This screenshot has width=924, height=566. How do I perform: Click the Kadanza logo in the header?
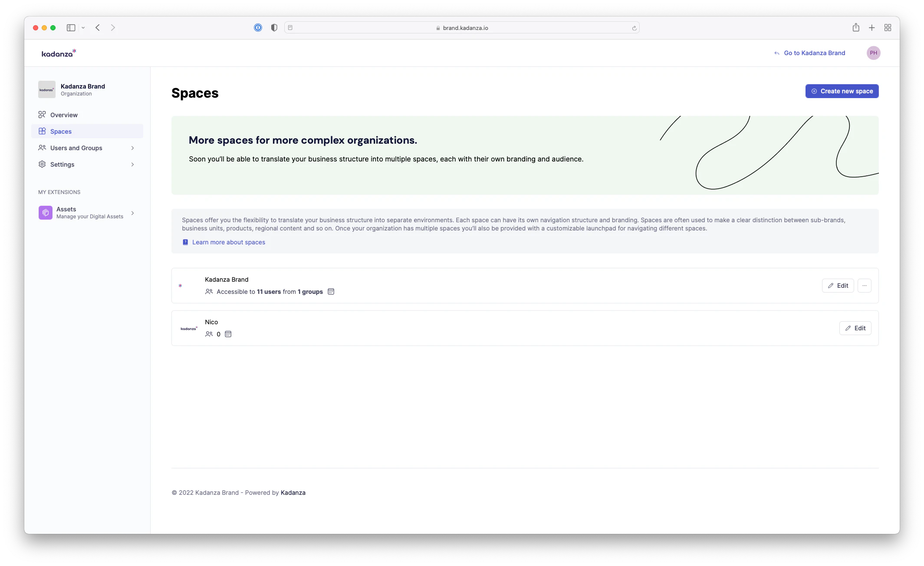[59, 53]
